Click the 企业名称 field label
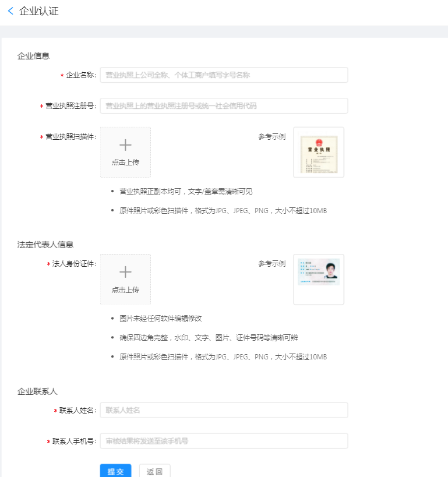 [80, 75]
